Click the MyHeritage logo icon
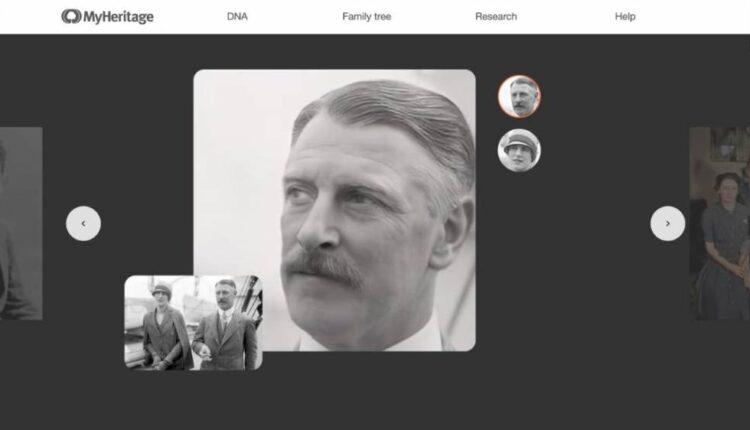The image size is (750, 430). pos(70,16)
